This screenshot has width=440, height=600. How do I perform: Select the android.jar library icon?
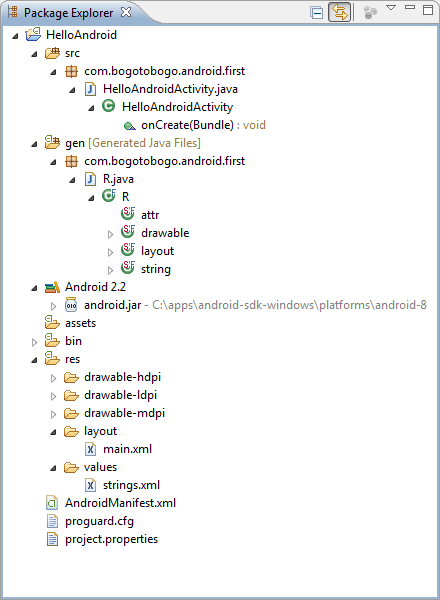tap(71, 305)
